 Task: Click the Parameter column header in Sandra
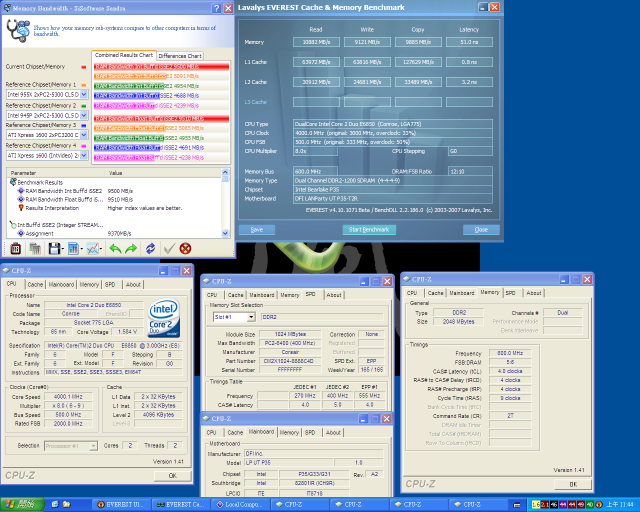(x=56, y=173)
